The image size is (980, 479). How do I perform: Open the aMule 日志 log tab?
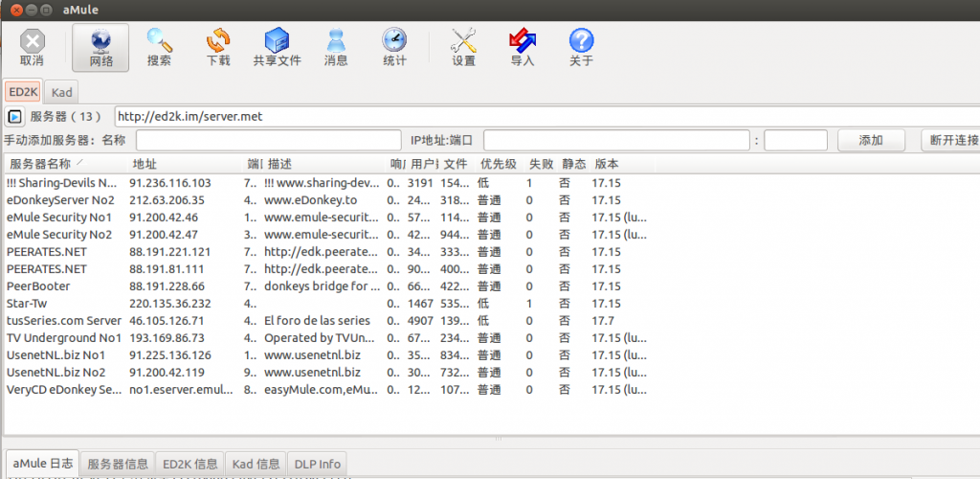(42, 464)
